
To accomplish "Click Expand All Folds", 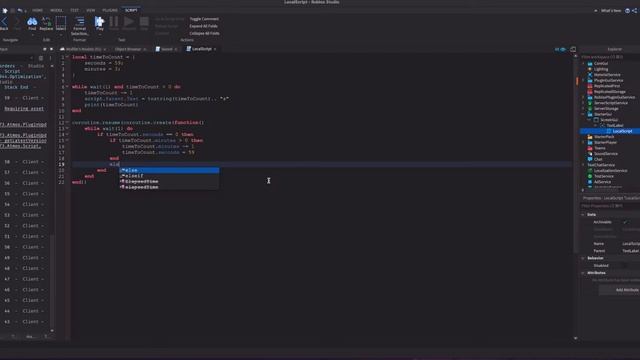I will click(x=203, y=26).
